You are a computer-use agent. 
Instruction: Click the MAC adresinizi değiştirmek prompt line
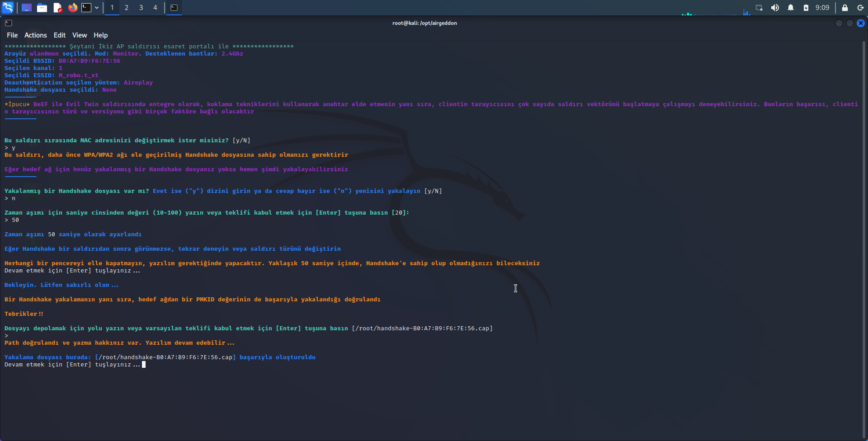127,141
